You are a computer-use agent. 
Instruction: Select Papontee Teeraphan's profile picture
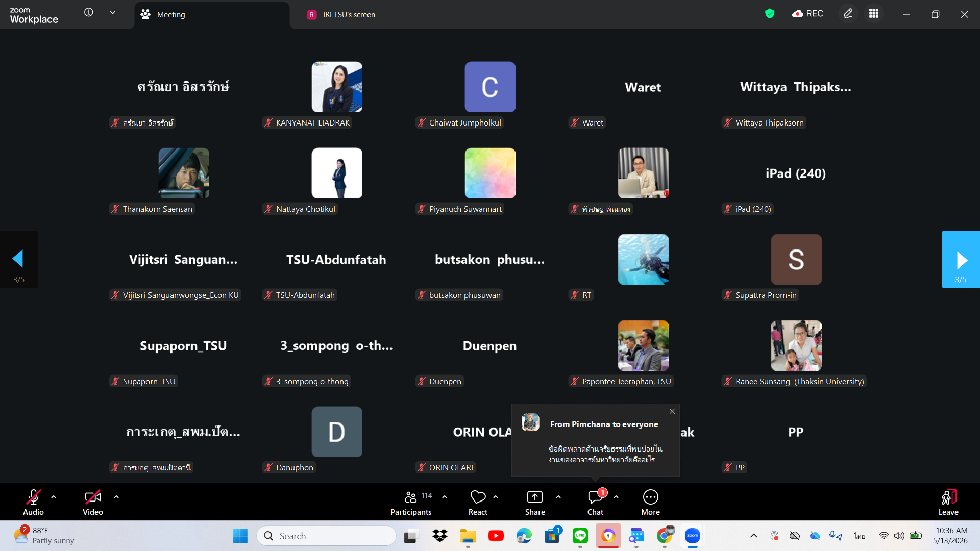(643, 346)
